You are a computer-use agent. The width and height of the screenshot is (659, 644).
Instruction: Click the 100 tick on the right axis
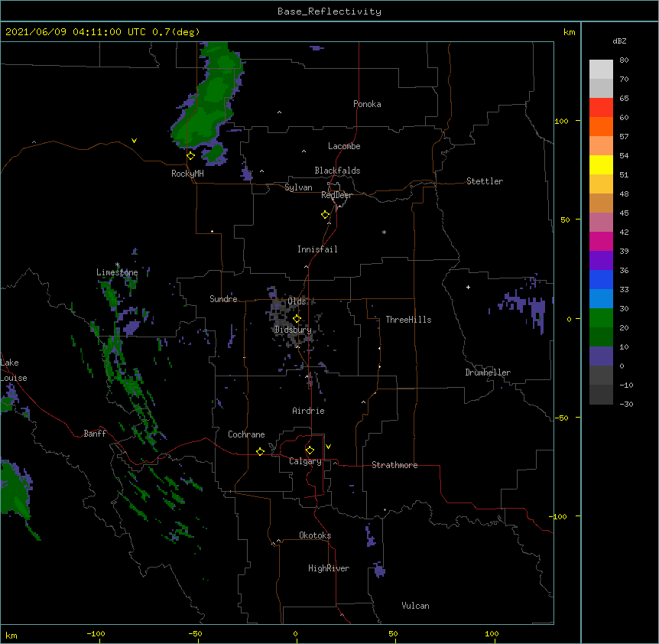point(561,121)
